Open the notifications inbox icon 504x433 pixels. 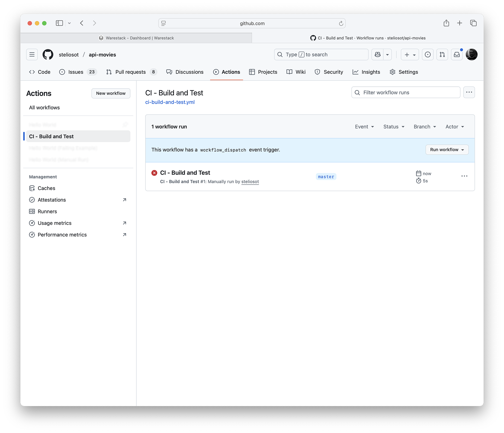pos(457,54)
